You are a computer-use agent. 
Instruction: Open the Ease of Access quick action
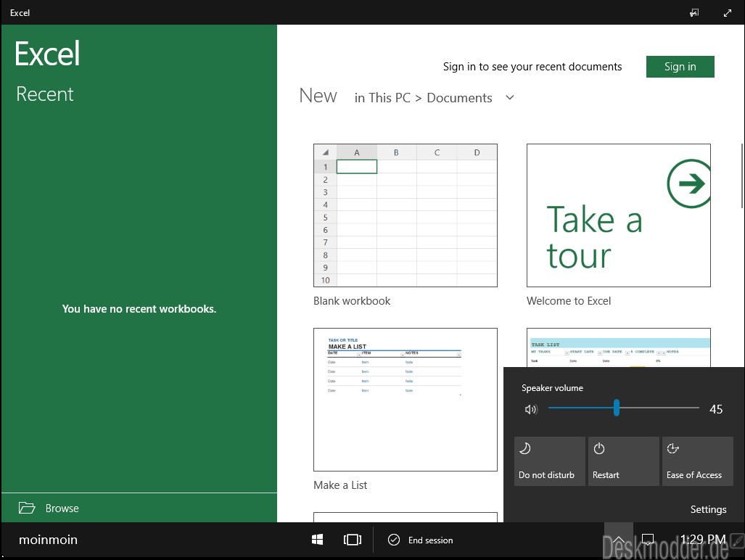[697, 461]
